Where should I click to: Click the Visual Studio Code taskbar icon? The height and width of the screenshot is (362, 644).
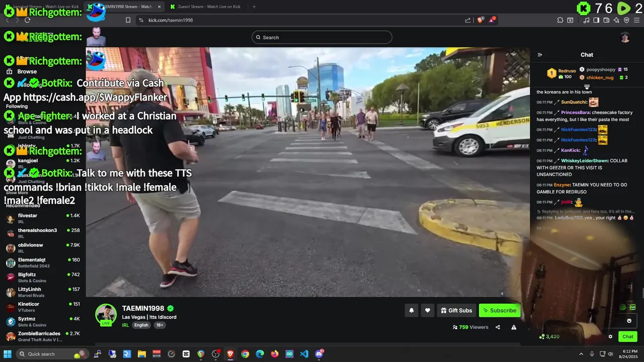[304, 354]
